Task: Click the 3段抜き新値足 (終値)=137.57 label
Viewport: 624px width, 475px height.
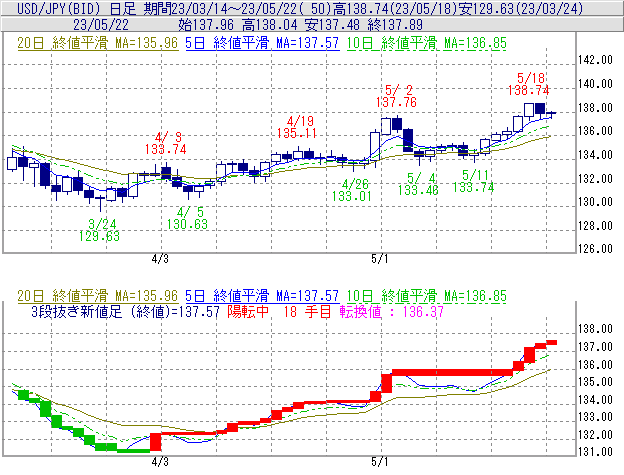Action: pos(125,311)
